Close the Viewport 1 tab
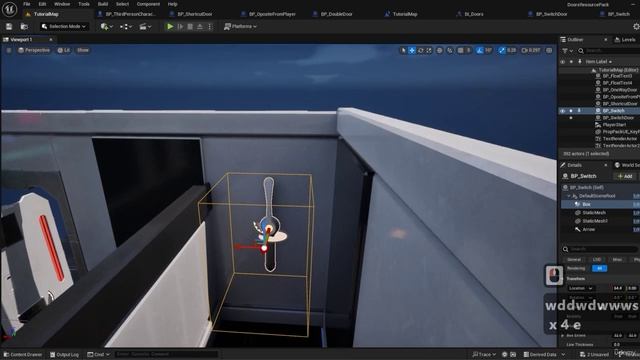The image size is (640, 360). point(51,40)
